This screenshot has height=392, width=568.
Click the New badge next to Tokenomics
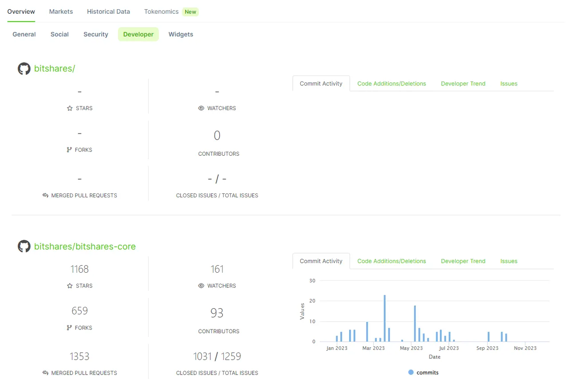pyautogui.click(x=190, y=12)
